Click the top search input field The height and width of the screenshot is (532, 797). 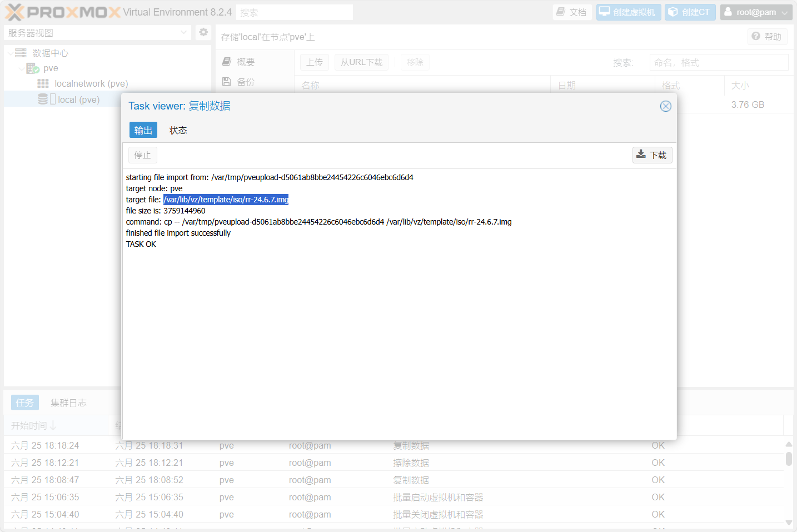[294, 12]
